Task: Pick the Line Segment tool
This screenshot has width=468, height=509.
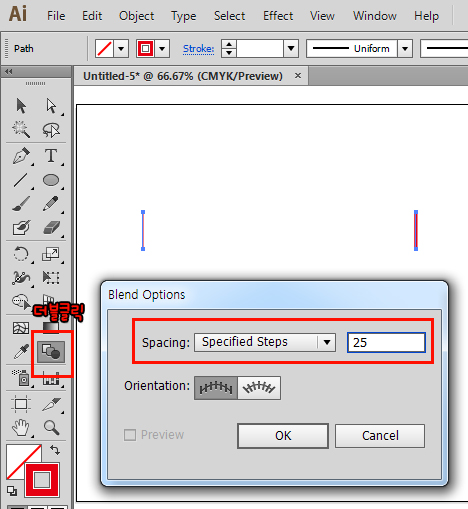Action: 21,180
